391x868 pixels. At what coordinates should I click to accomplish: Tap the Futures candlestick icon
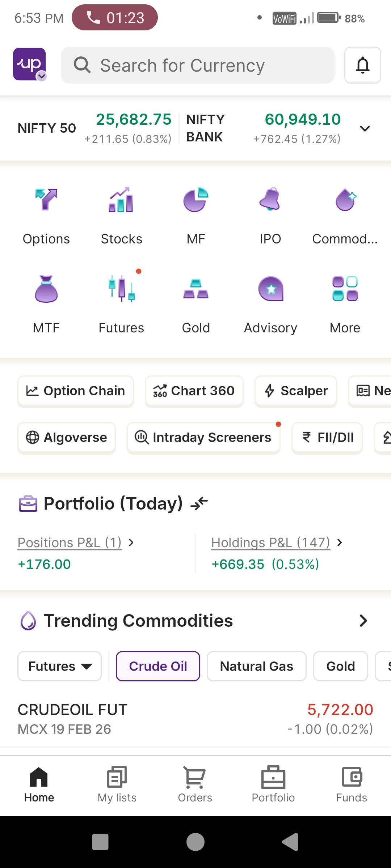(x=121, y=289)
